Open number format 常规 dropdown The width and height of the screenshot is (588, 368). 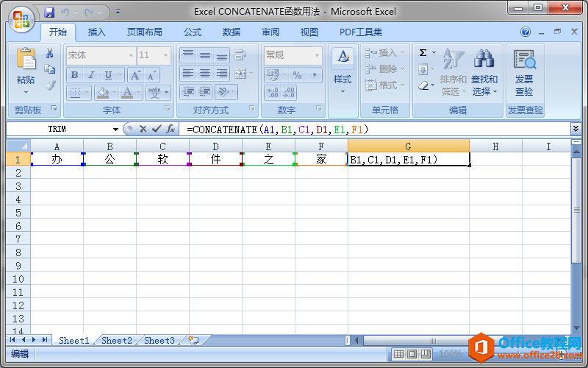(317, 55)
